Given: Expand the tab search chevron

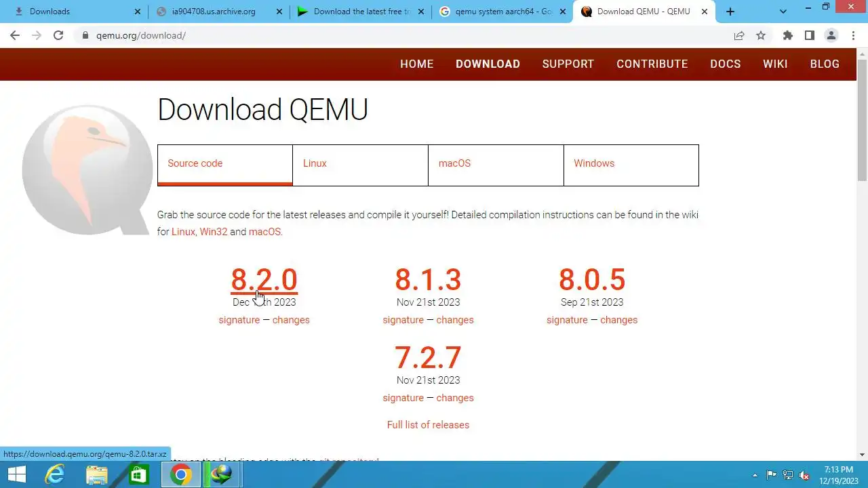Looking at the screenshot, I should [x=783, y=12].
